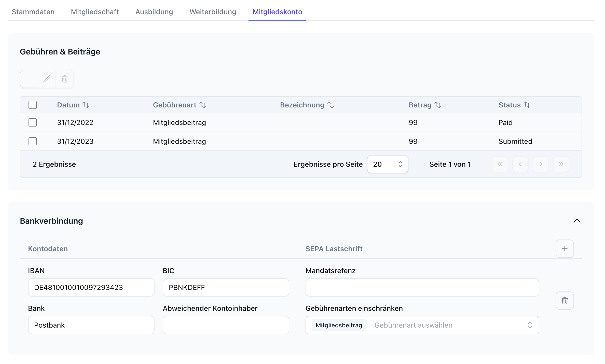Open the Ergebnisse pro Seite dropdown
This screenshot has width=605, height=364.
click(x=387, y=164)
